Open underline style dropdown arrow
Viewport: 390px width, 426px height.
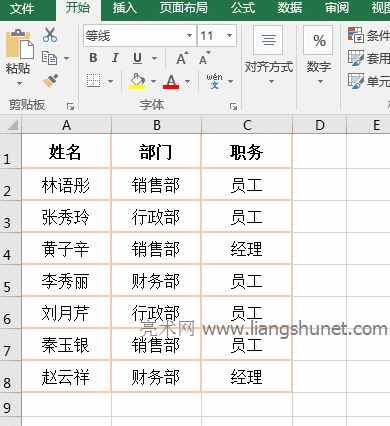154,58
